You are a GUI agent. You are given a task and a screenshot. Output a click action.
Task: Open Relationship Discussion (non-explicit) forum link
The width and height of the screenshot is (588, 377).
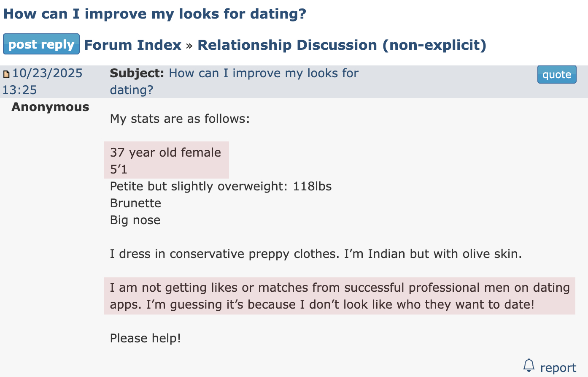point(342,45)
